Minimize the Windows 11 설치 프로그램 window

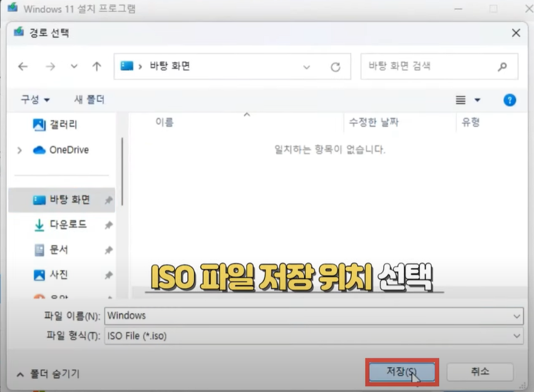(458, 9)
